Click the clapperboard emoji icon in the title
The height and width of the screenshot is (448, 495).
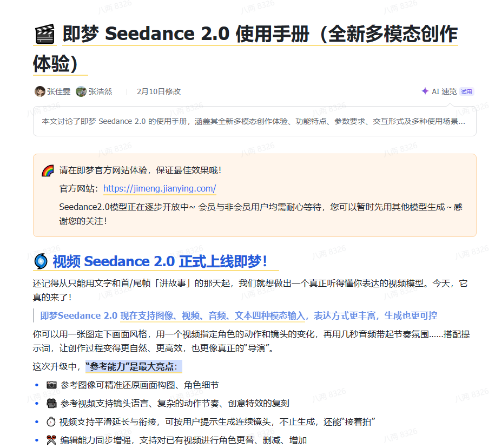pyautogui.click(x=44, y=34)
